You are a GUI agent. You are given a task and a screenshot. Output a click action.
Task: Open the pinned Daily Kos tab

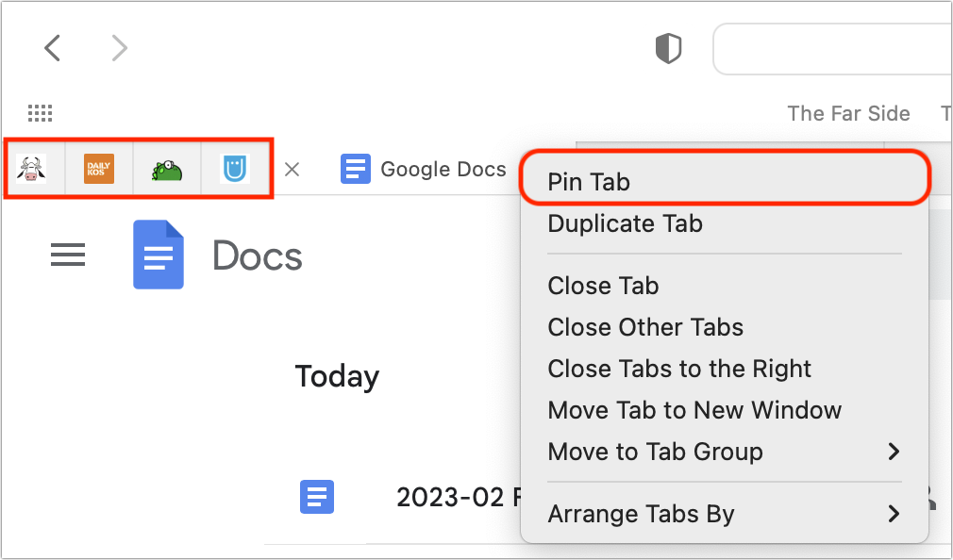[99, 169]
